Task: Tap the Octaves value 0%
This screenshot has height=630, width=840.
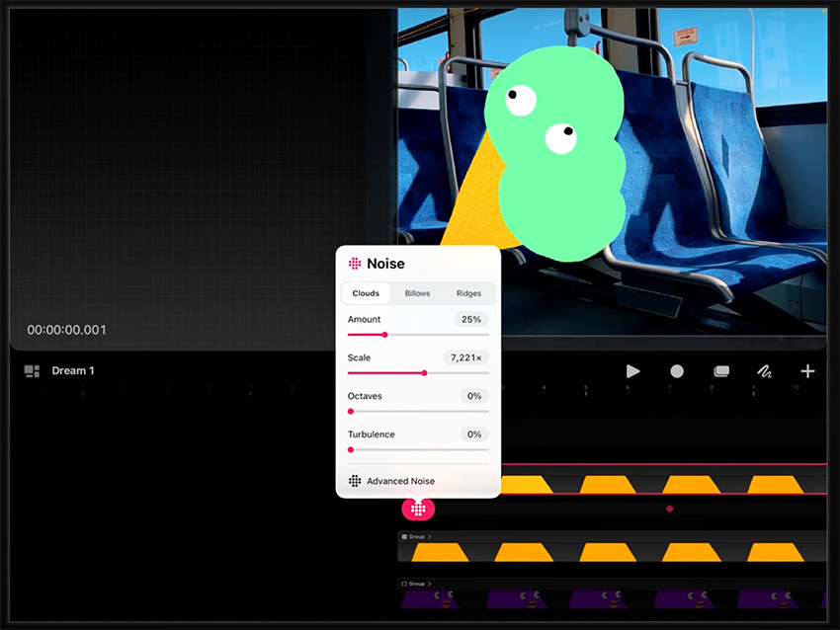Action: tap(474, 396)
